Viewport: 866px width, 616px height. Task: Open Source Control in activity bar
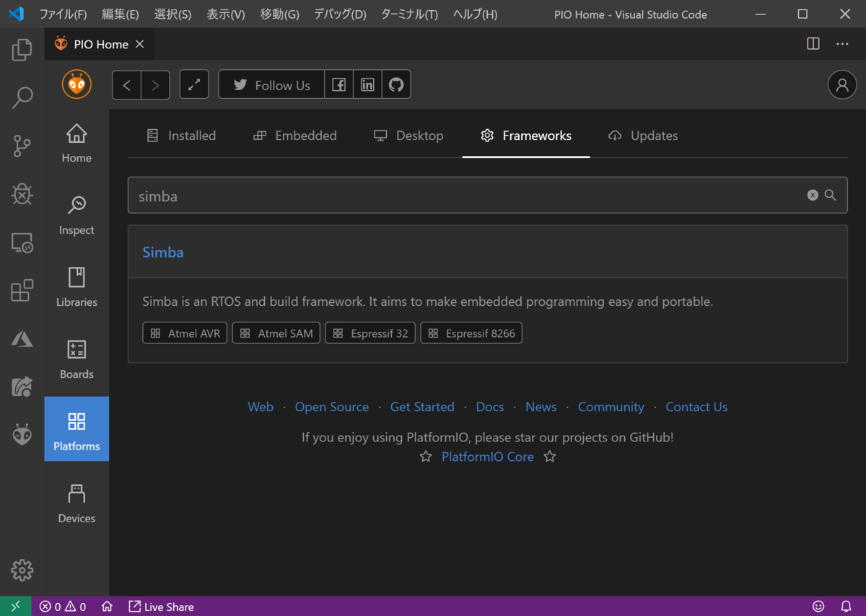22,146
